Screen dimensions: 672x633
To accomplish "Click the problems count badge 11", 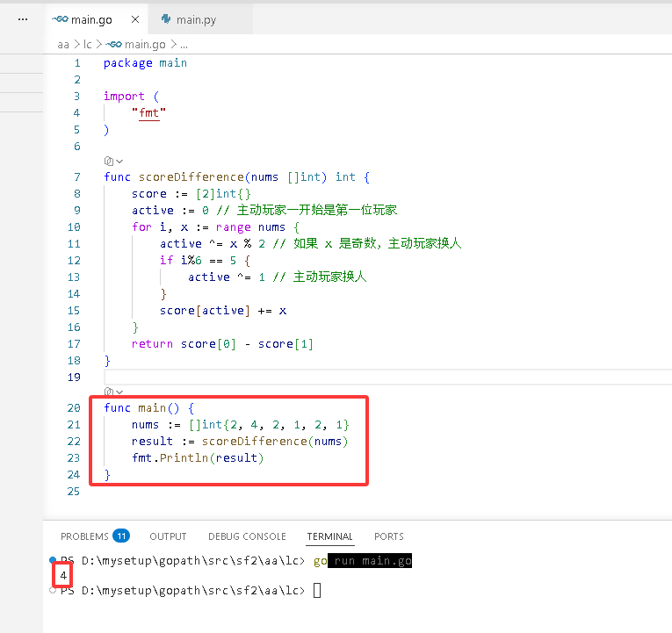I will 121,536.
